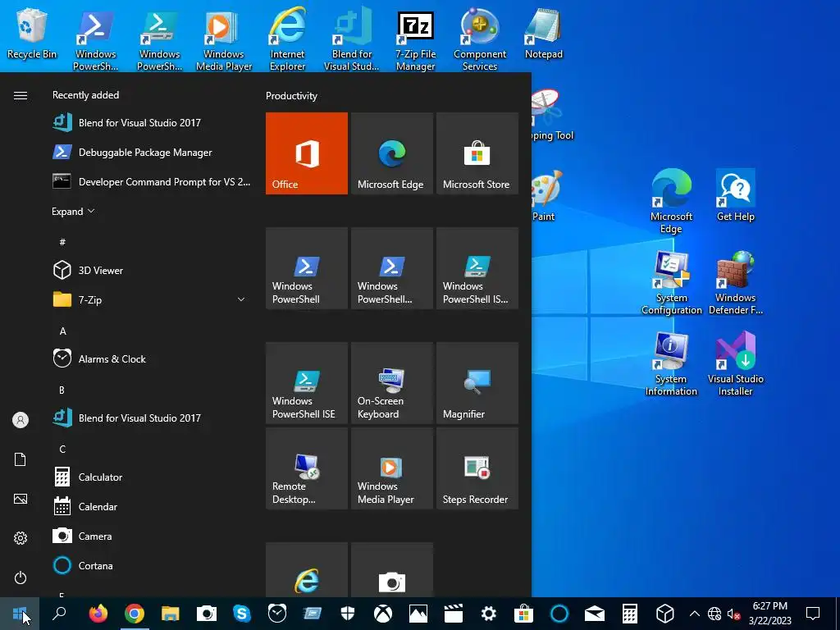840x630 pixels.
Task: Launch Calculator from app list
Action: coord(151,477)
